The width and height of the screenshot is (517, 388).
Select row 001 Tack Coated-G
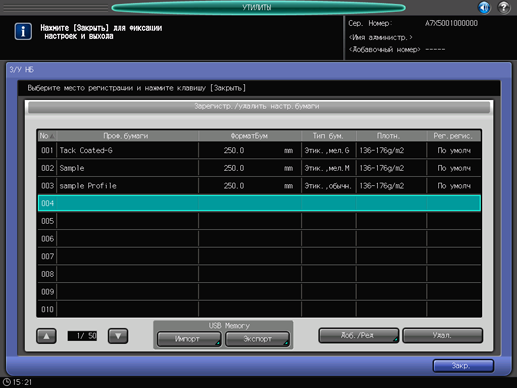[259, 151]
